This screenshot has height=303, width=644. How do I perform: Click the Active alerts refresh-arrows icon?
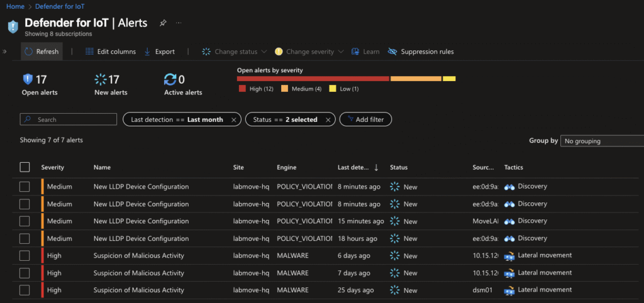pos(170,79)
